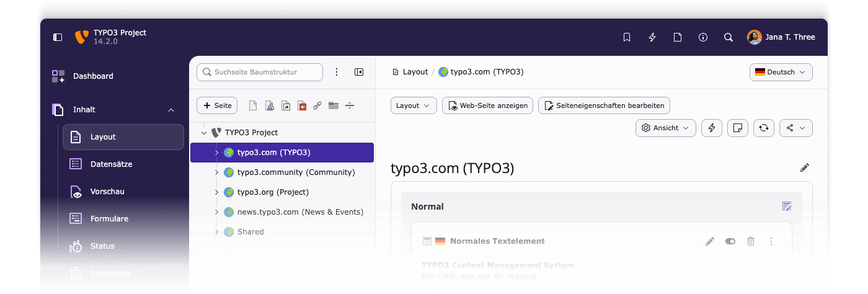Click the reload icon in the page toolbar

click(x=763, y=128)
